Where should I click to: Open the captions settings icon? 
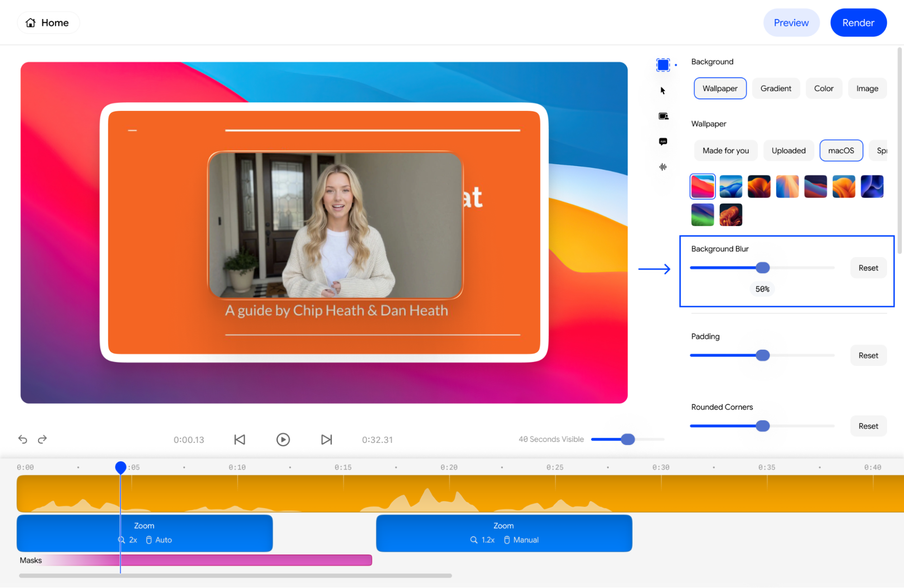pyautogui.click(x=663, y=142)
